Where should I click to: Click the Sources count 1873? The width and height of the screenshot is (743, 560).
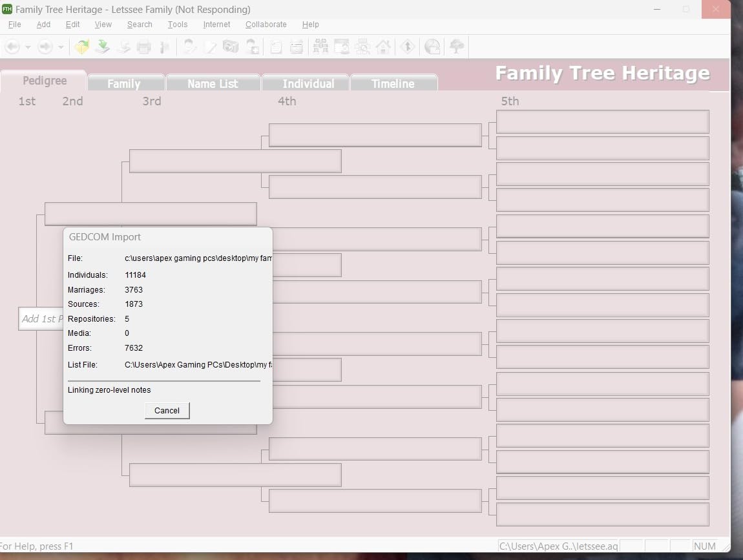click(134, 304)
